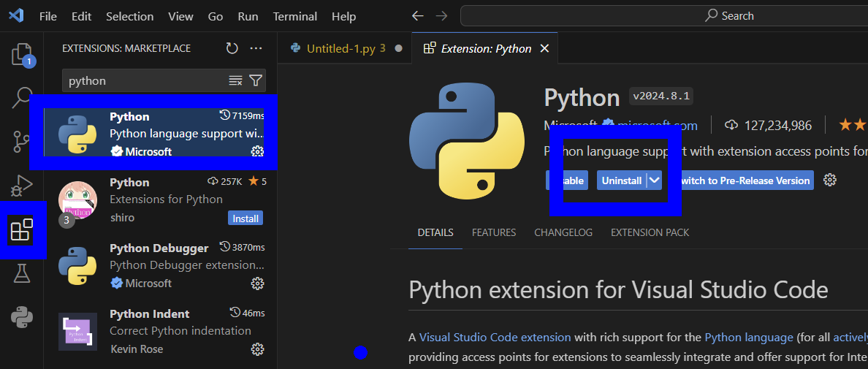Clear the extensions search results
This screenshot has height=369, width=868.
pos(236,81)
